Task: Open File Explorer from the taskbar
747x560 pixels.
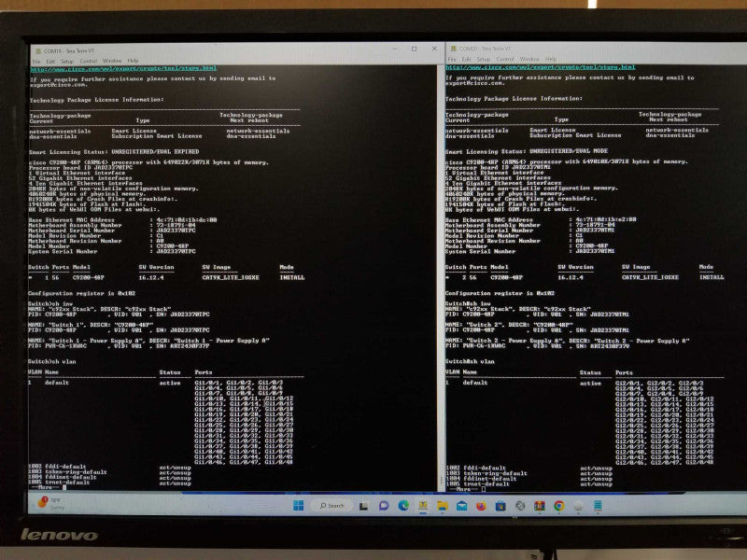Action: (442, 506)
